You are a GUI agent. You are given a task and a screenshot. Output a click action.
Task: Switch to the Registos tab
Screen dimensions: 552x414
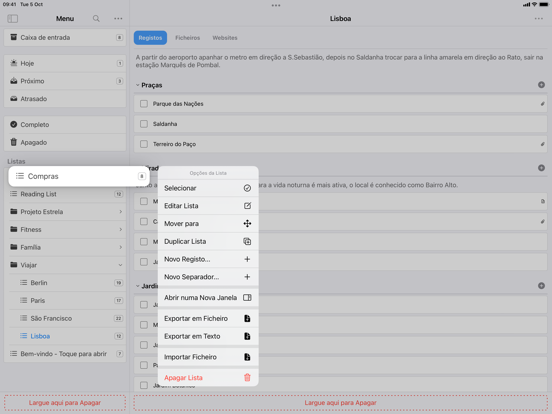tap(150, 38)
